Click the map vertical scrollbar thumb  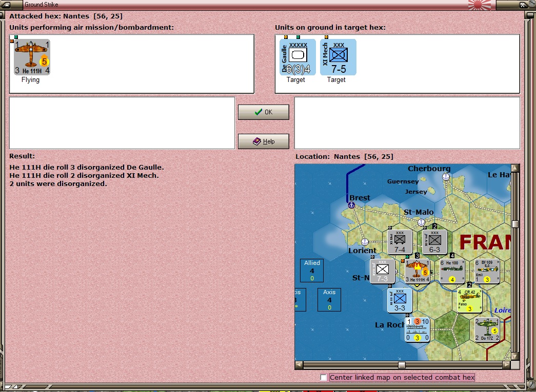pyautogui.click(x=515, y=224)
